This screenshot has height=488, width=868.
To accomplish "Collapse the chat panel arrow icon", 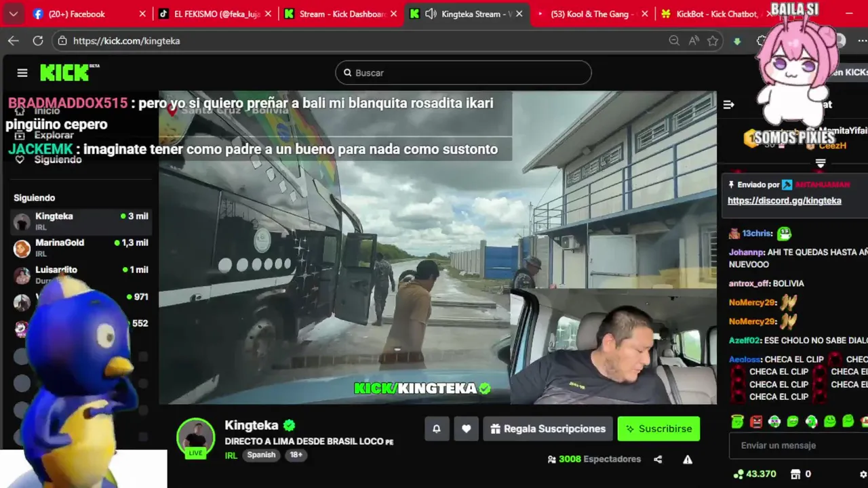I will pyautogui.click(x=729, y=104).
